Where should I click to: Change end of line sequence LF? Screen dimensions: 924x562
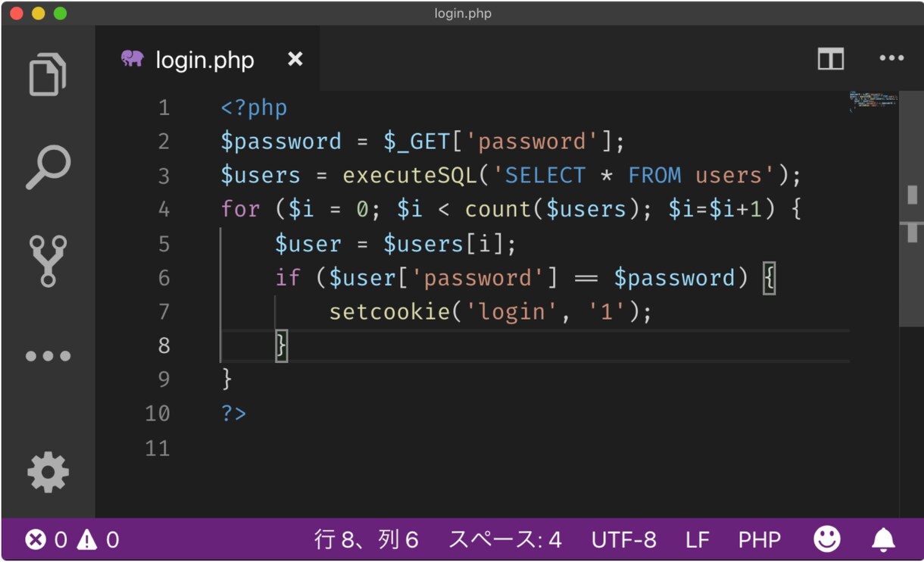(698, 539)
